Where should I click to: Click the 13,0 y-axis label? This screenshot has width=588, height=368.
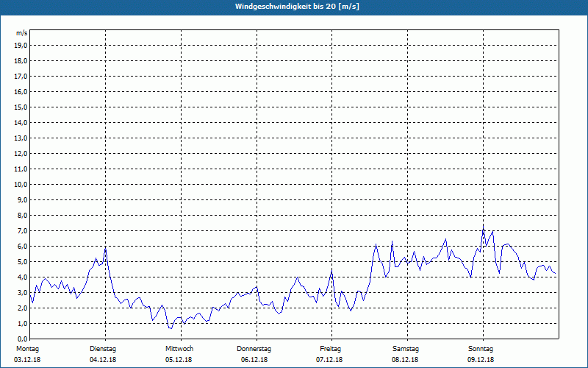(x=21, y=138)
